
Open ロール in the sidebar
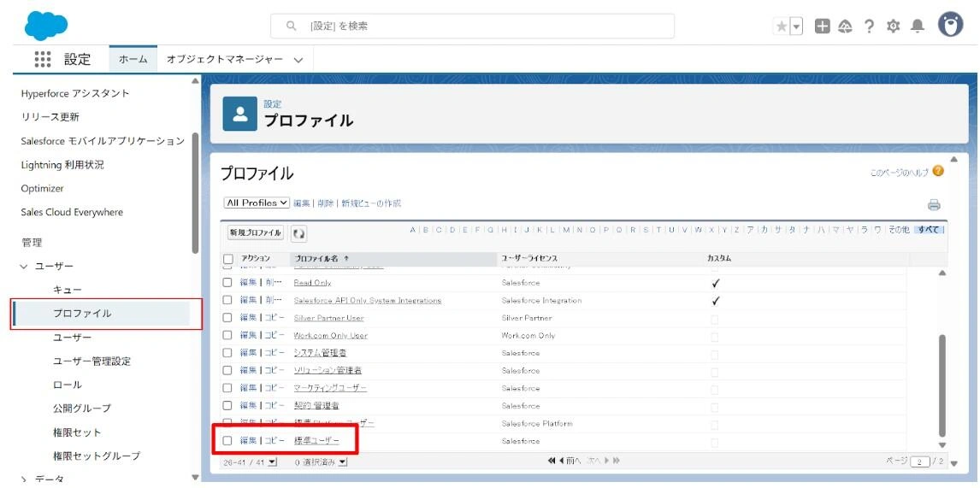68,385
